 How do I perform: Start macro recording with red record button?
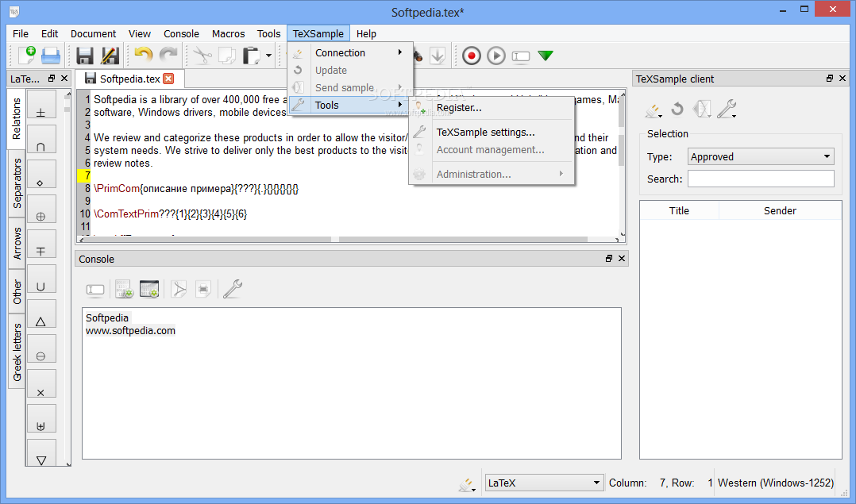[471, 56]
